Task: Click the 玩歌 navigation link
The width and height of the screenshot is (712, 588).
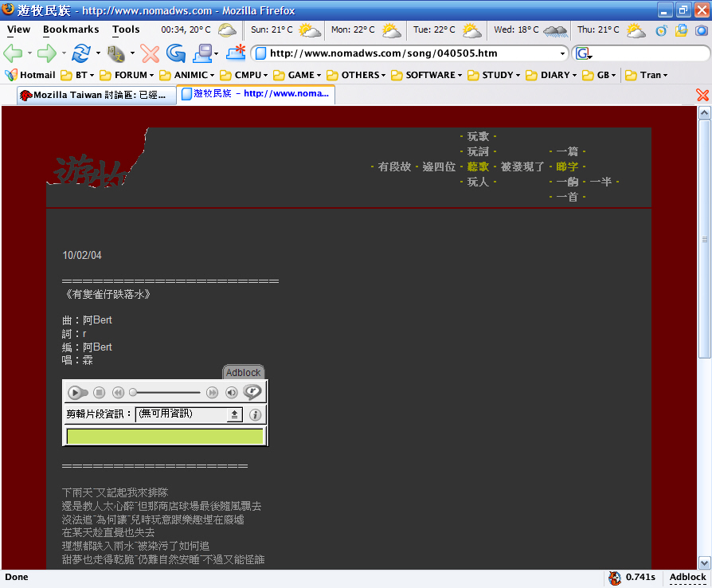Action: point(478,136)
